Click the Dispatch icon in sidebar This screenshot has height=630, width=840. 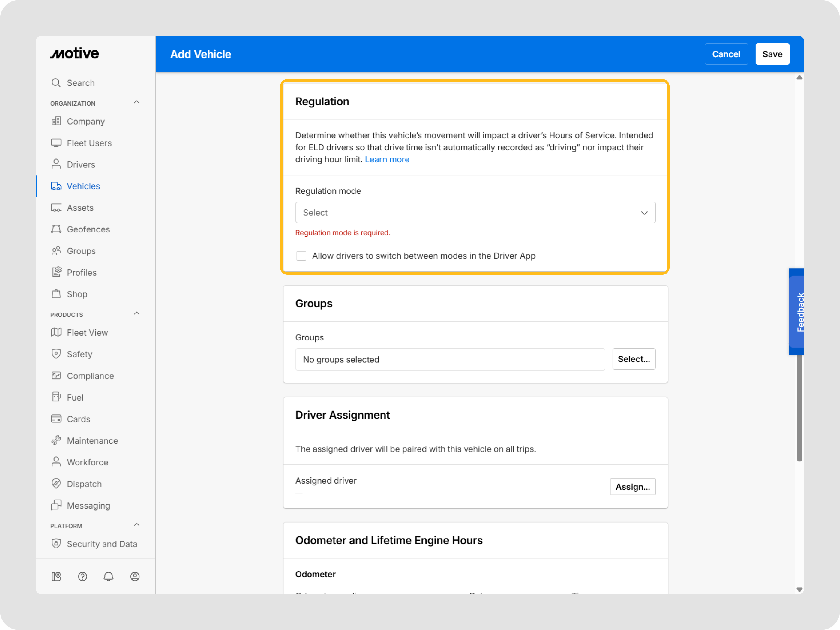coord(56,483)
